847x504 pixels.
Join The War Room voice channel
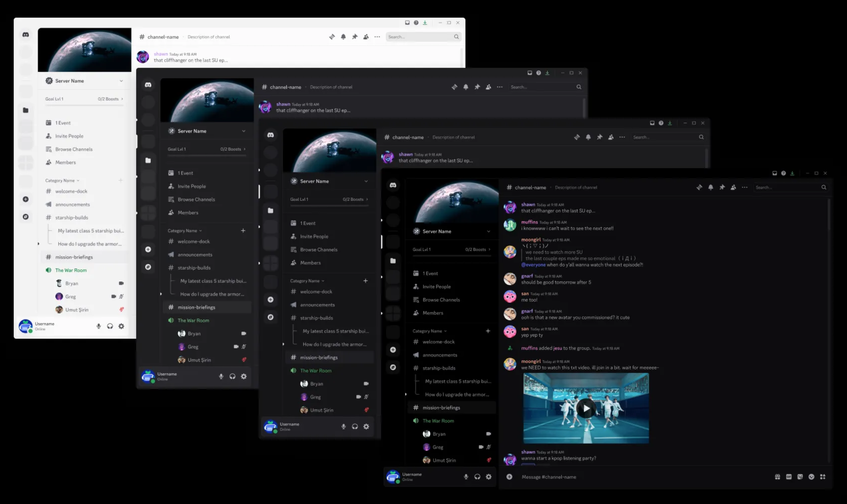coord(438,421)
